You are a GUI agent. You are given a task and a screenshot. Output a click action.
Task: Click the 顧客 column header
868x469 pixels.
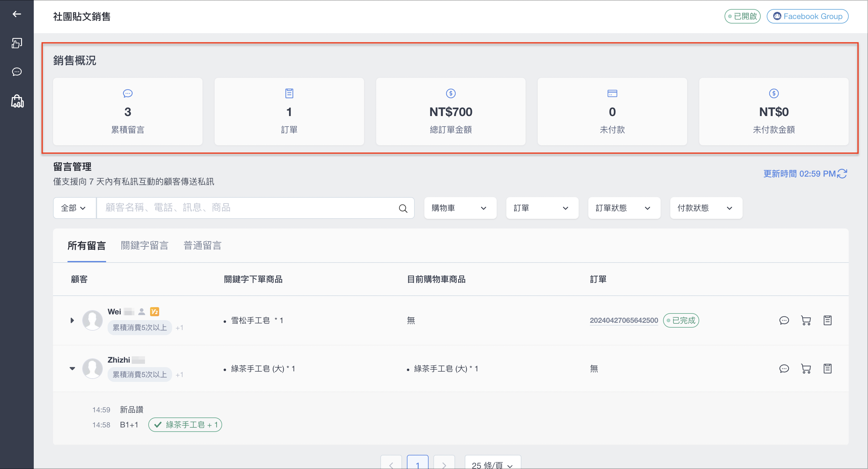79,279
